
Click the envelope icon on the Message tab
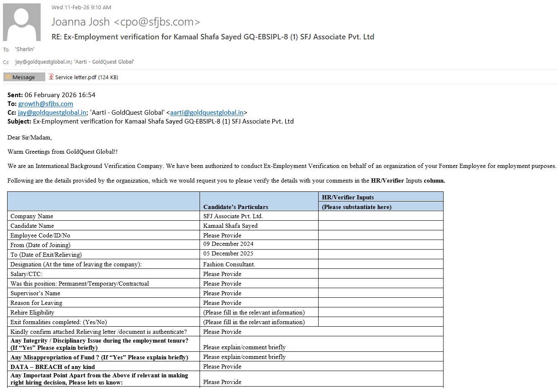[8, 77]
